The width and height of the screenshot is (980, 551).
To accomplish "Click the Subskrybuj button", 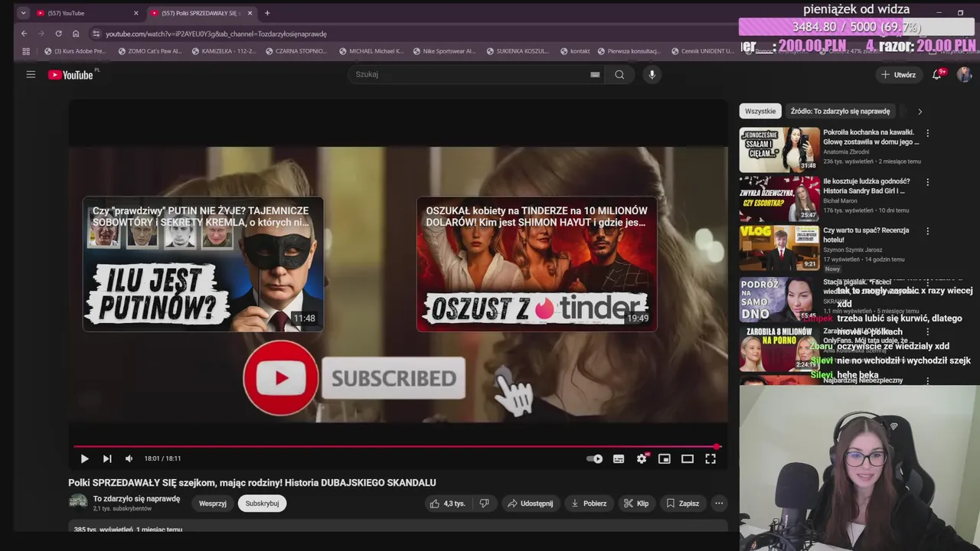I will pyautogui.click(x=262, y=504).
